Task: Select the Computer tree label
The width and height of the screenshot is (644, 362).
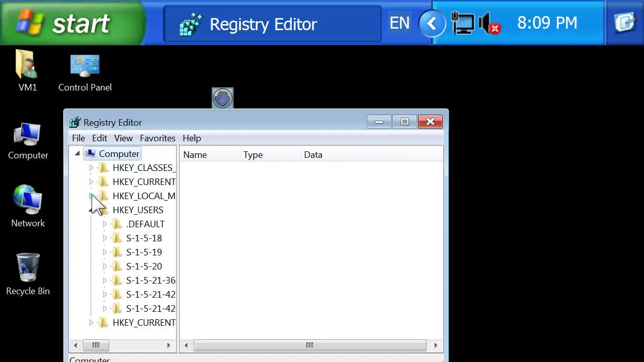Action: pyautogui.click(x=119, y=154)
